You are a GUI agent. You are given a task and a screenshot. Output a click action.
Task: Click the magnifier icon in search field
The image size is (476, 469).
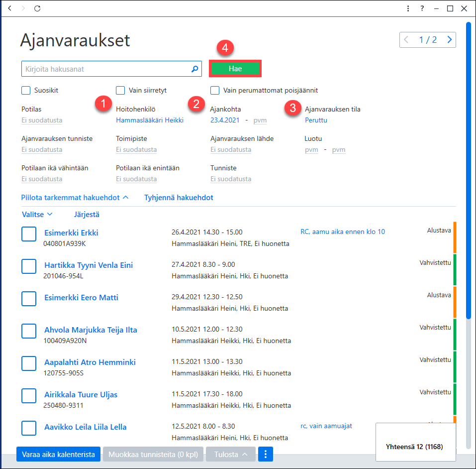point(195,69)
